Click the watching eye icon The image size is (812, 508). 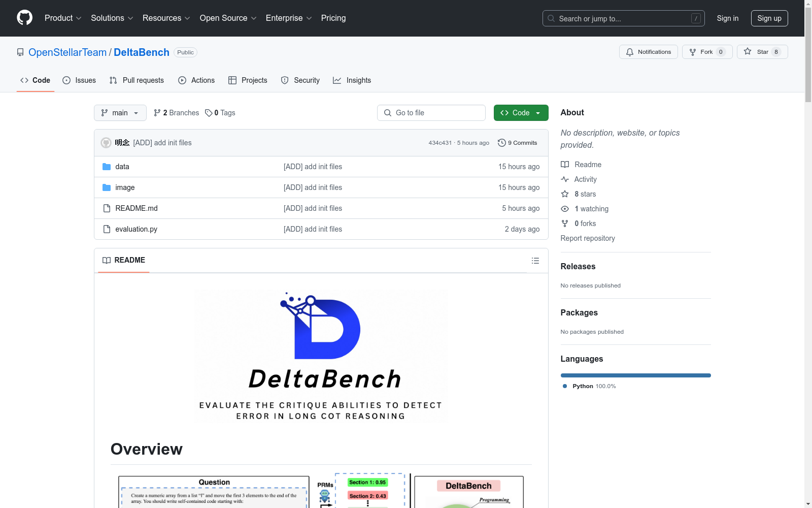565,209
